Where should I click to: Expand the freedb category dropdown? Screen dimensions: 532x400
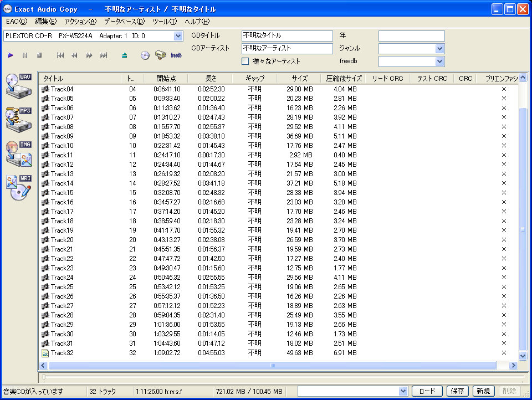439,61
